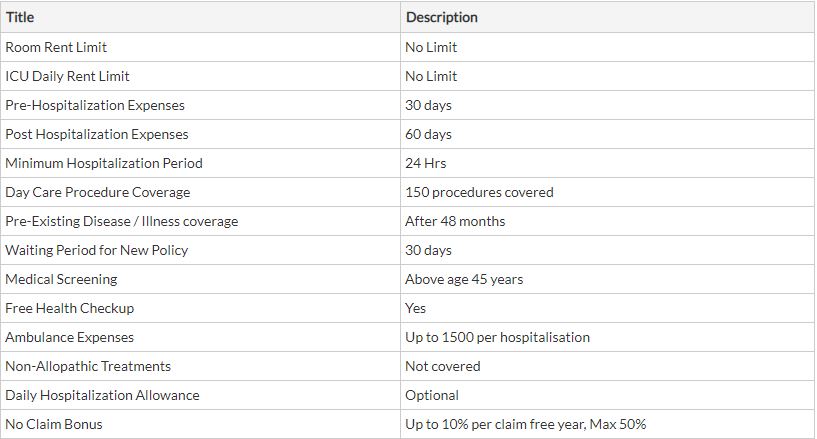Click the ICU Daily Rent Limit cell

click(201, 76)
